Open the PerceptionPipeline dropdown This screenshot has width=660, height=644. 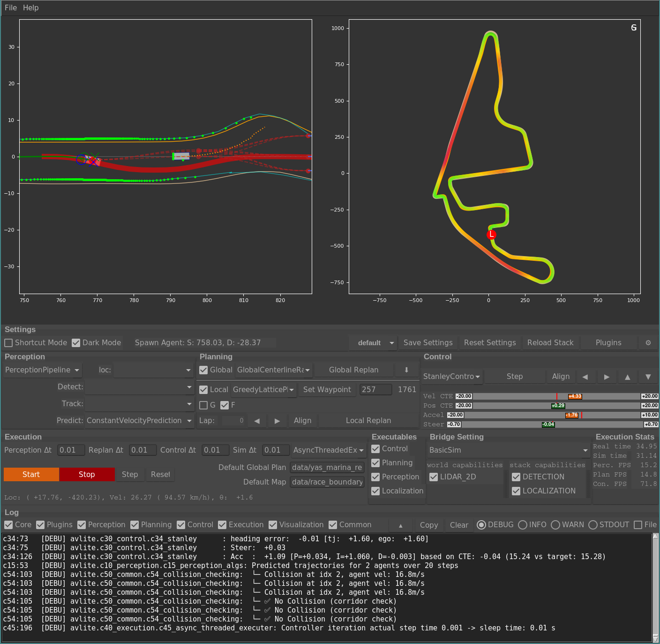coord(42,370)
